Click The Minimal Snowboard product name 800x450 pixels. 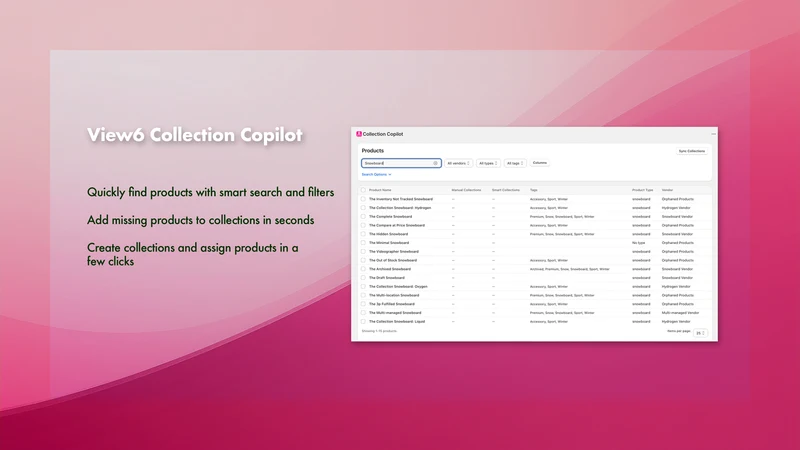(x=389, y=243)
